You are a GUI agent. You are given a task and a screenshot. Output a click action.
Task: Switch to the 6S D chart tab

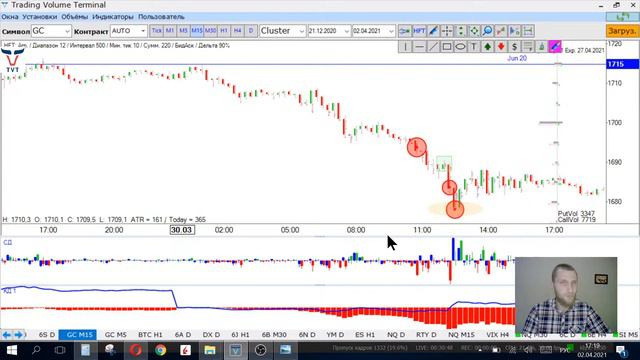click(x=47, y=335)
